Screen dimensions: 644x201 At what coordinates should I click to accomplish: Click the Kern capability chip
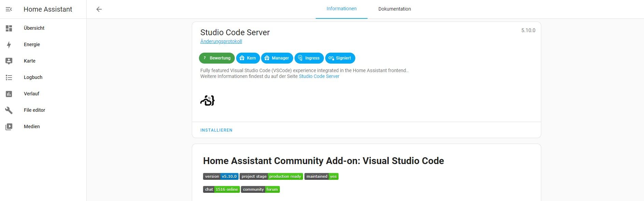248,58
